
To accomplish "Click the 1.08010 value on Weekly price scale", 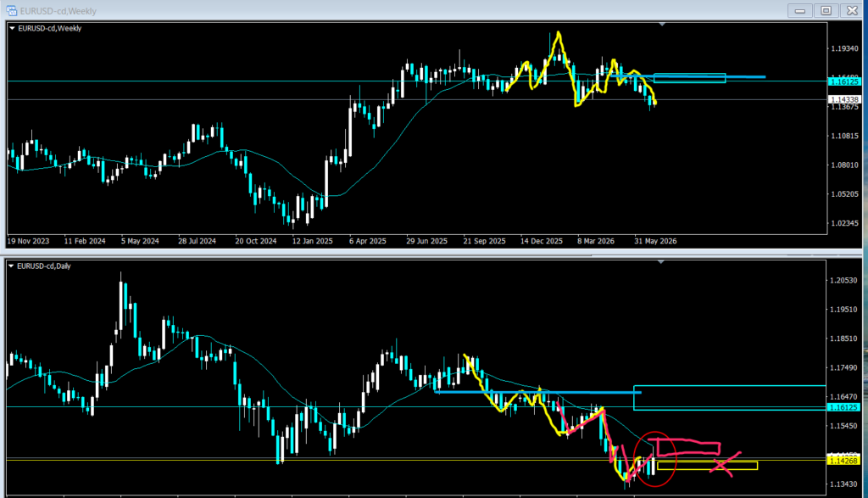I will point(845,165).
